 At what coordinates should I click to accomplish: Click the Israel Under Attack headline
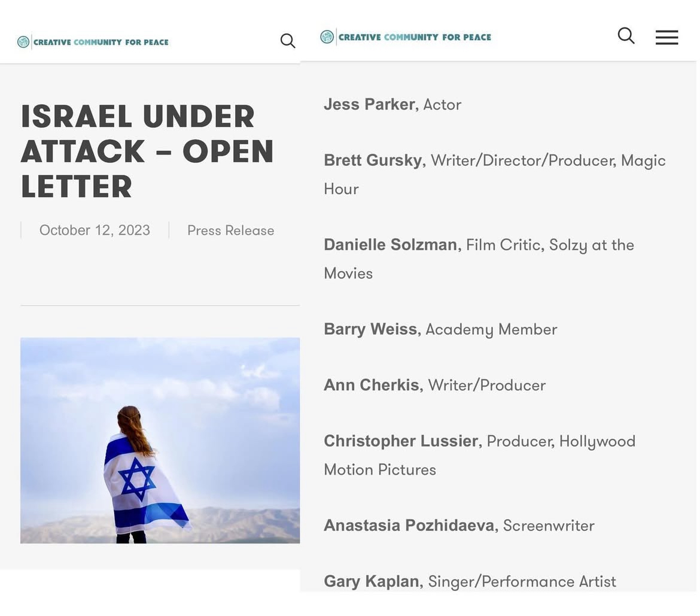(147, 151)
